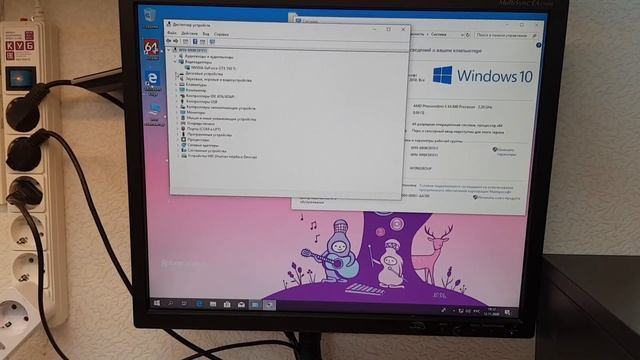The width and height of the screenshot is (640, 360).
Task: Click the taskbar search magnifier icon
Action: 171,303
